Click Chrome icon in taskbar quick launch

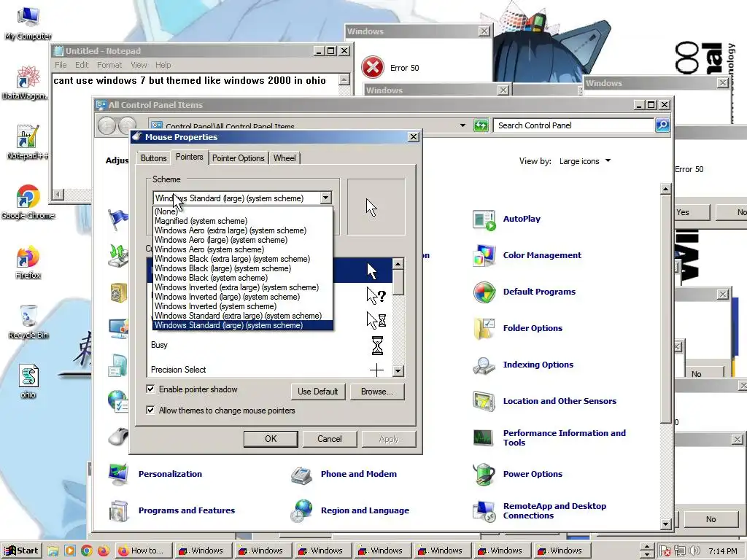pyautogui.click(x=86, y=551)
